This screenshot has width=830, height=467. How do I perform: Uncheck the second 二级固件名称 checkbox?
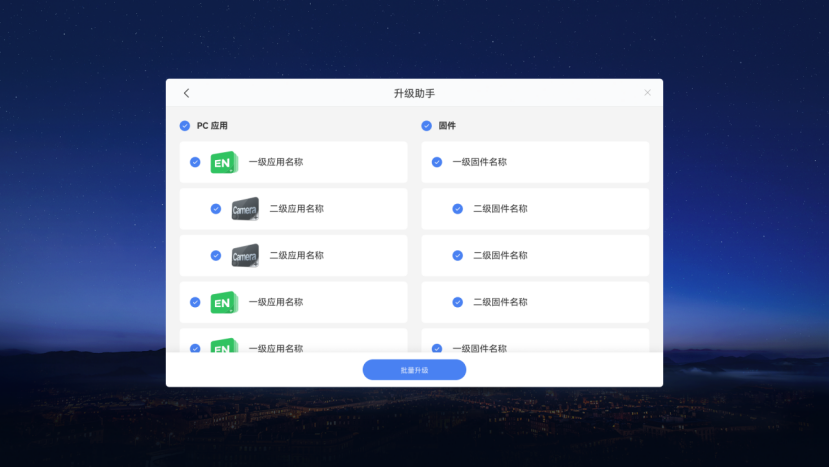pyautogui.click(x=458, y=255)
